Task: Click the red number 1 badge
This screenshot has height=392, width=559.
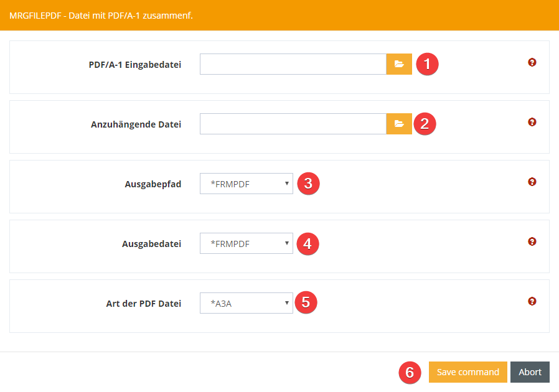Action: coord(427,64)
